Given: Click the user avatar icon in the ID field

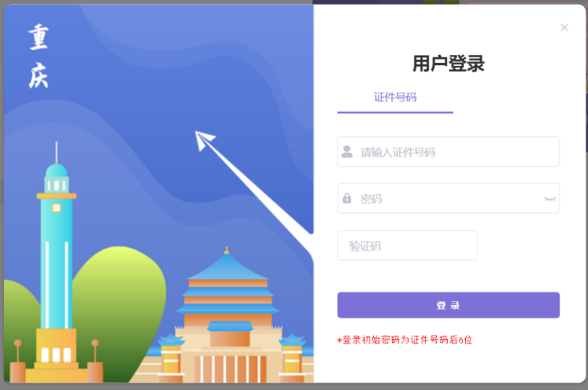Looking at the screenshot, I should pos(347,152).
